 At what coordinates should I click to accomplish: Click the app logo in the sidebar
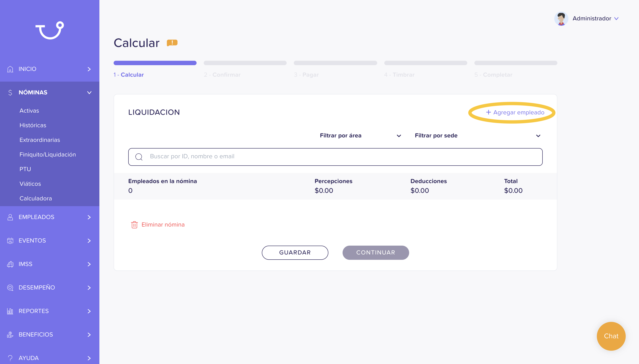(x=49, y=30)
